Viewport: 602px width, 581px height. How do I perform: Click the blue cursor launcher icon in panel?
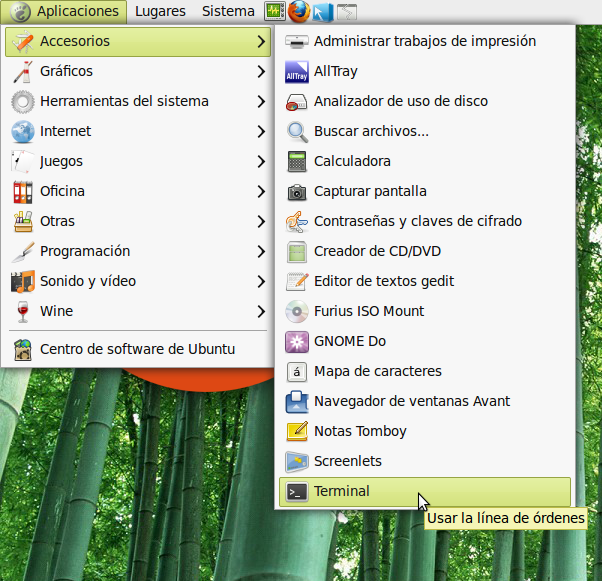pyautogui.click(x=322, y=12)
